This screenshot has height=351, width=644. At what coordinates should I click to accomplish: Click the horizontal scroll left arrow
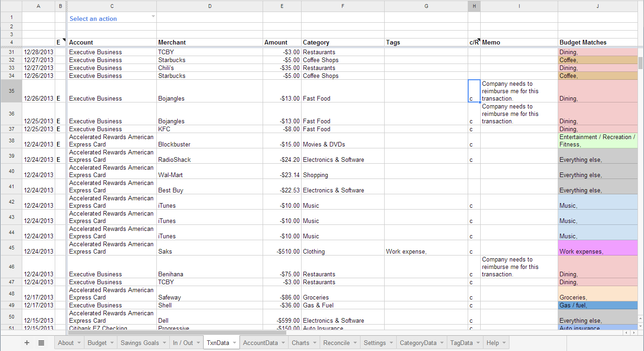[626, 332]
